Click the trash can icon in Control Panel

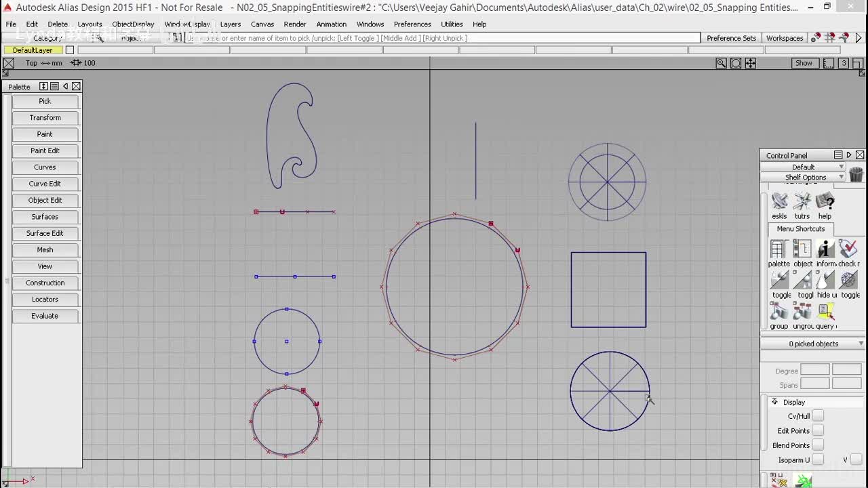coord(856,174)
